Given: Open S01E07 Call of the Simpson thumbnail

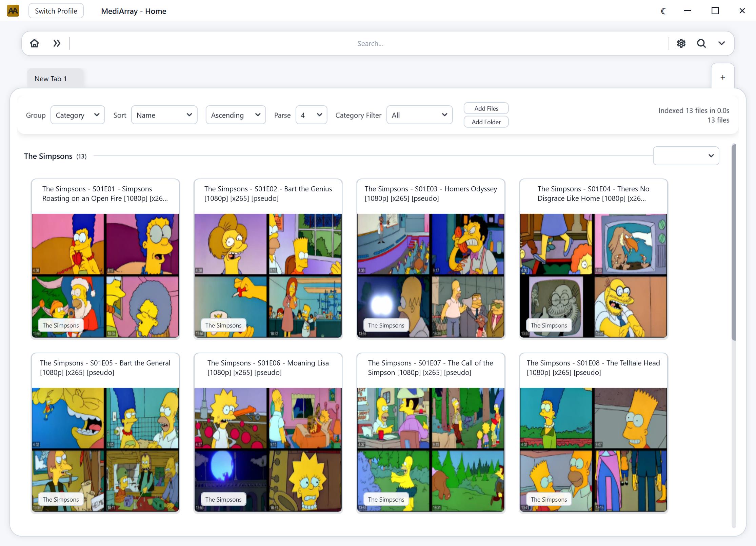Looking at the screenshot, I should [x=431, y=449].
